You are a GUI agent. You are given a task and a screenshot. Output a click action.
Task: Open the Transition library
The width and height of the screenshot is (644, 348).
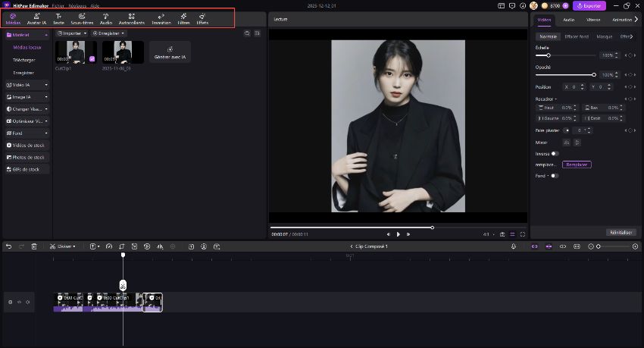pyautogui.click(x=161, y=19)
